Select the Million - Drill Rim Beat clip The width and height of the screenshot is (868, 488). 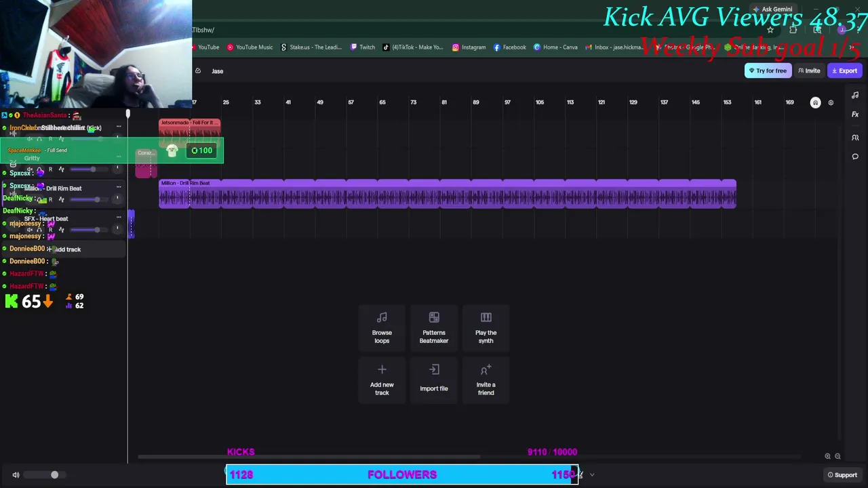[448, 194]
